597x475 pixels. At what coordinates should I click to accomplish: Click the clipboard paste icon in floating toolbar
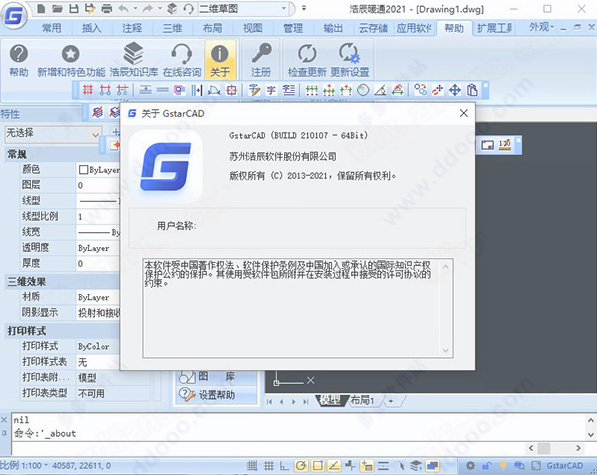472,90
